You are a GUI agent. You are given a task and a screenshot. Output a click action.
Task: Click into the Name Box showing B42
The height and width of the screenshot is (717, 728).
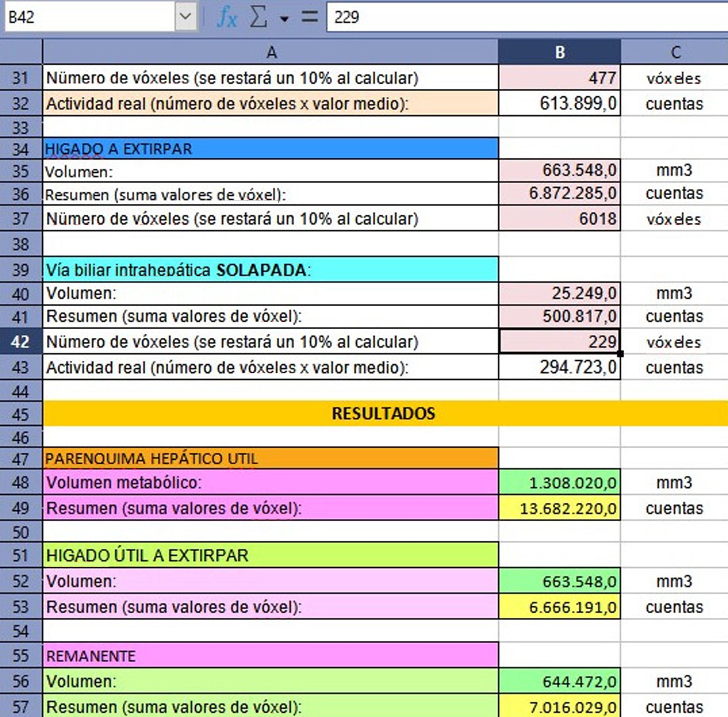90,17
